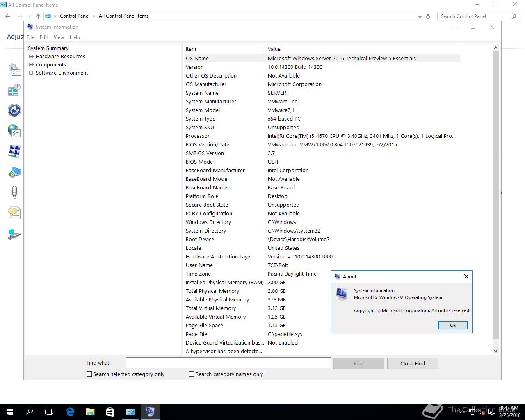Click the Windows USB drive icon in Control Panel

pos(14,234)
